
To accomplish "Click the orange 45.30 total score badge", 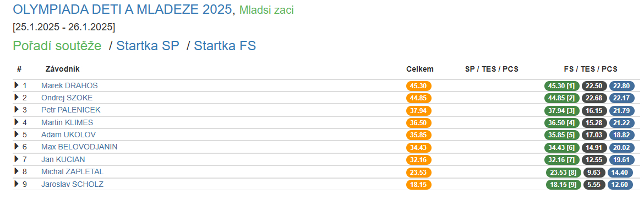I will (418, 86).
